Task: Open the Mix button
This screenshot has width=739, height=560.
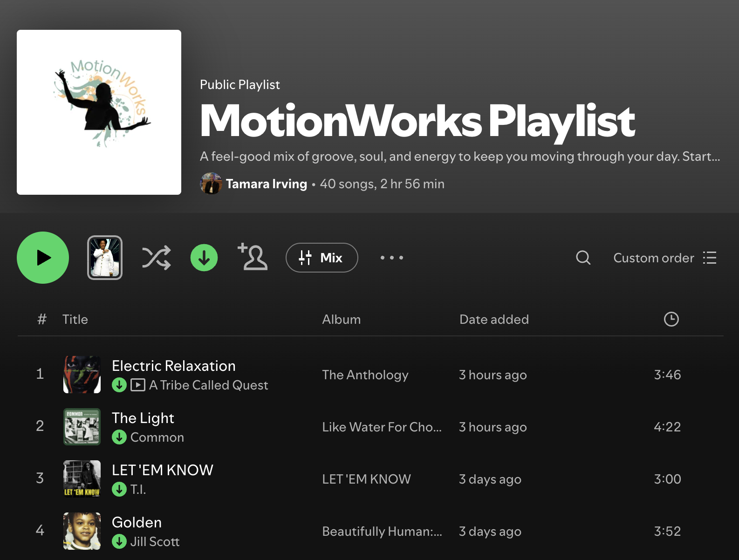Action: (322, 258)
